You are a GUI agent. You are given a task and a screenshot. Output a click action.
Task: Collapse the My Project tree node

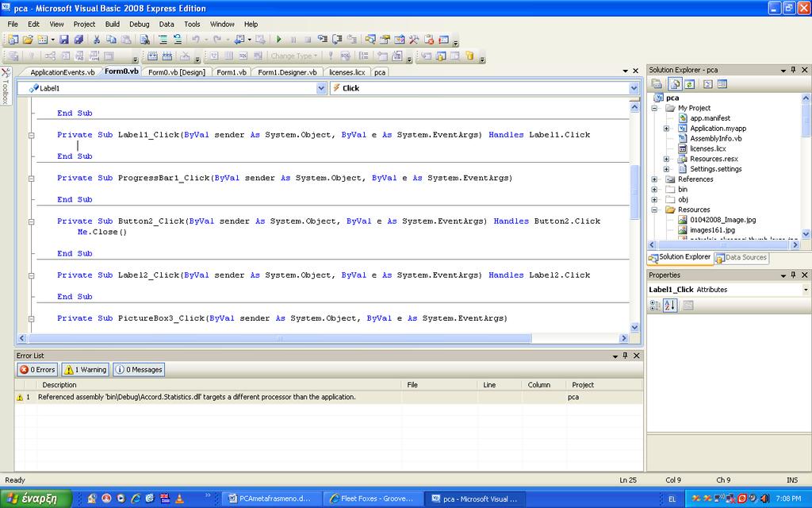654,108
